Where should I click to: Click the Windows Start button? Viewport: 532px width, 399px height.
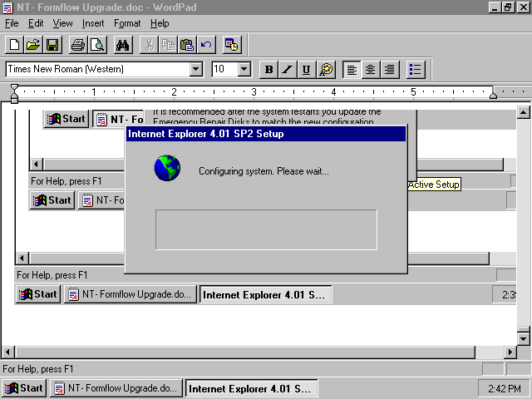point(23,388)
